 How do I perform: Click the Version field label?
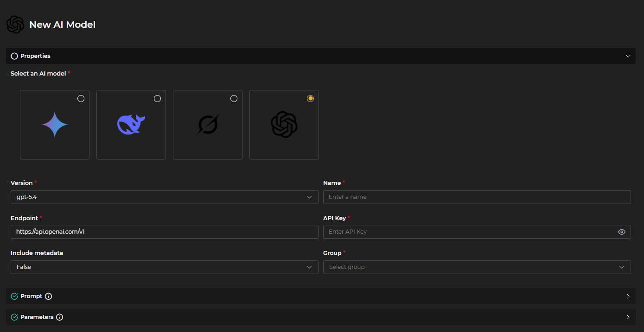coord(22,183)
